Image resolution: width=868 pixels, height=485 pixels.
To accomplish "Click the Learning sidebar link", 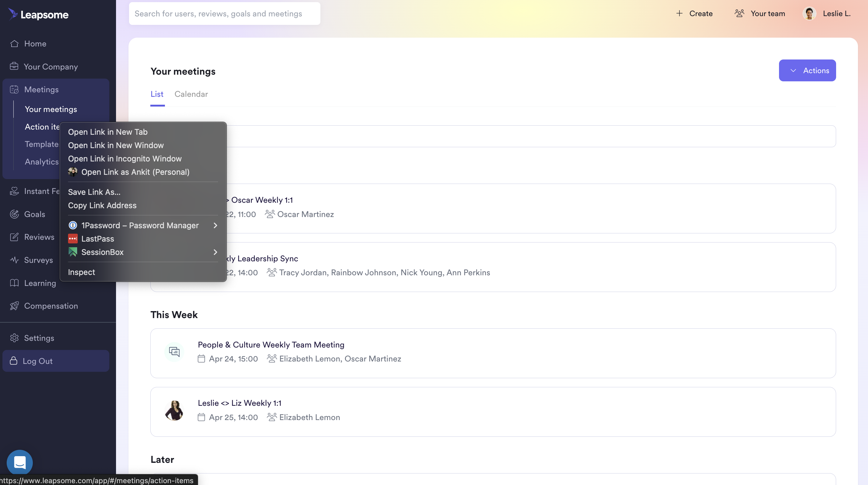I will tap(40, 283).
